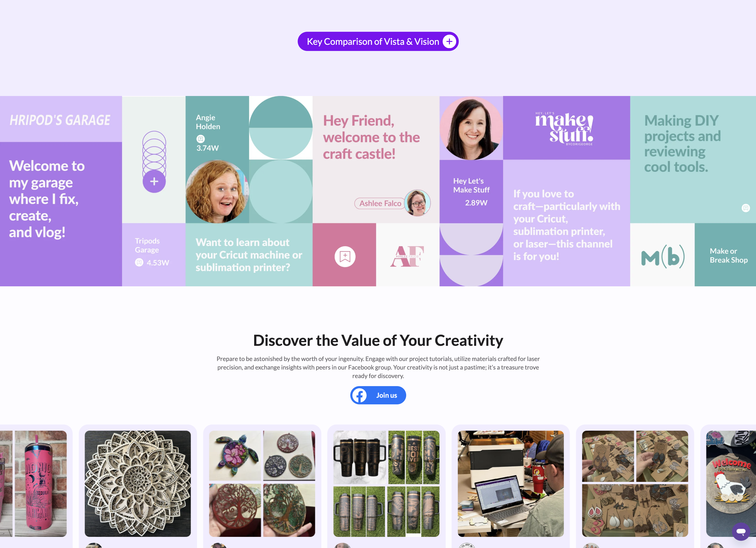Expand Key Comparison of Vista & Vision
This screenshot has height=548, width=756.
tap(378, 41)
